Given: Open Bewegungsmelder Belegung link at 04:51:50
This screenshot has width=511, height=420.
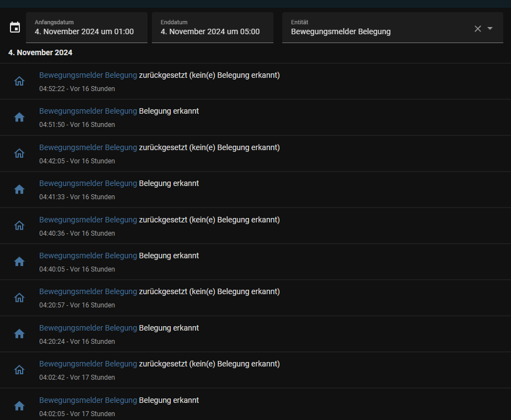Looking at the screenshot, I should (x=88, y=111).
